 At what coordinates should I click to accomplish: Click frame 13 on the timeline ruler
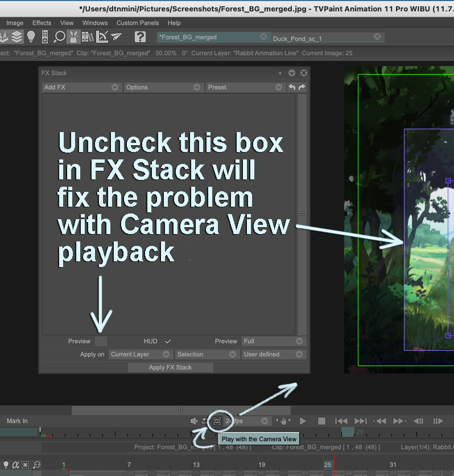196,465
